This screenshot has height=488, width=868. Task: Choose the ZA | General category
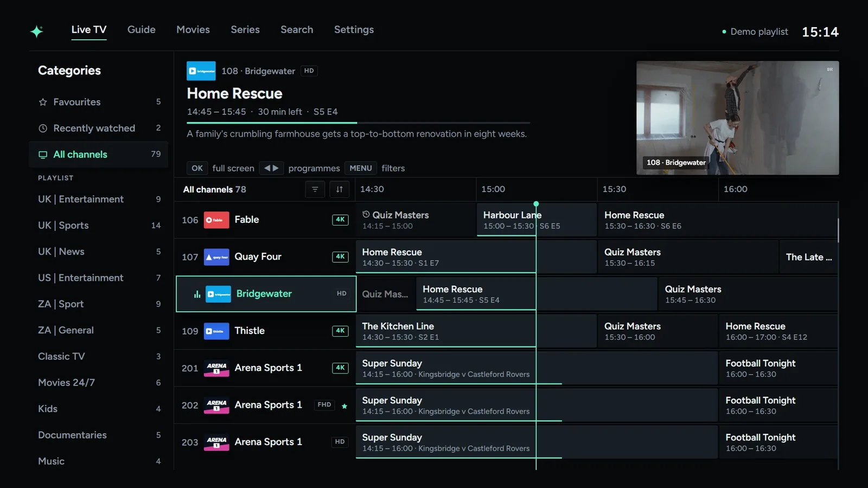pos(99,330)
